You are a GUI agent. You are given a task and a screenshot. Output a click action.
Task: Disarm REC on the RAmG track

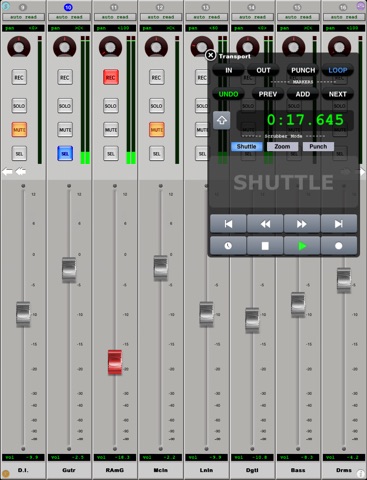coord(111,77)
